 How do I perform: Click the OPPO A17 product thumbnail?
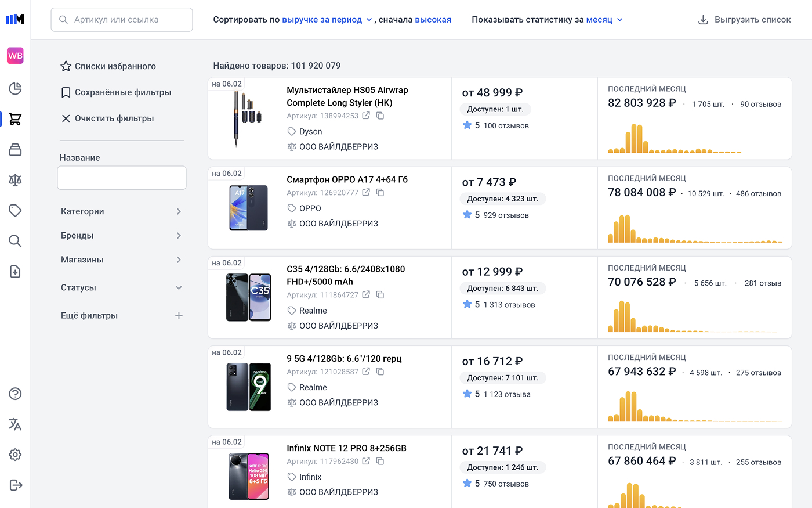[248, 208]
